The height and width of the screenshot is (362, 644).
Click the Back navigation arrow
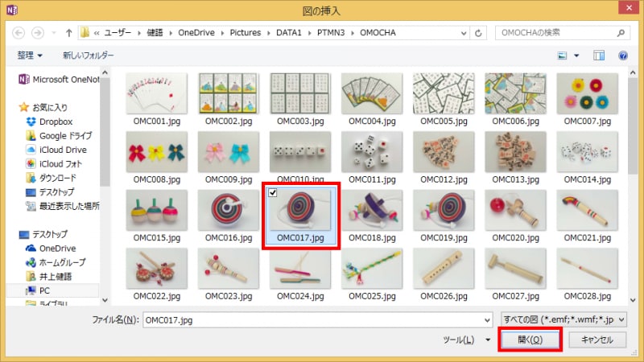(x=19, y=33)
